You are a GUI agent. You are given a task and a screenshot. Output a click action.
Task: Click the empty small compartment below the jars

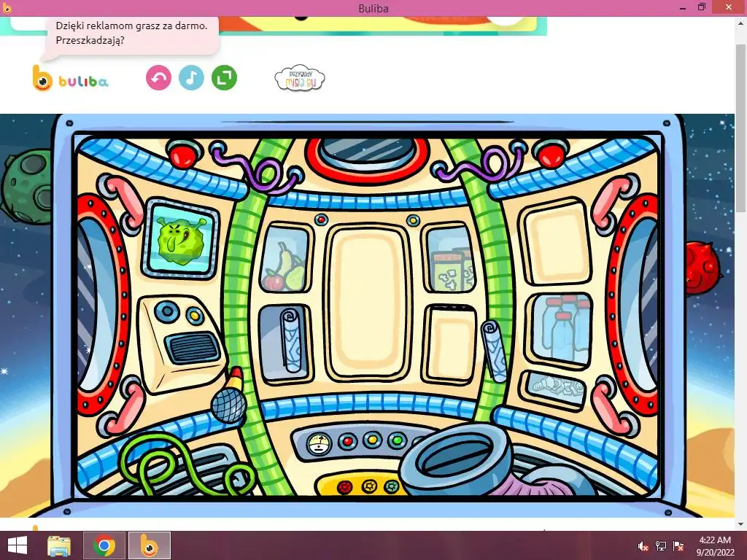click(x=449, y=343)
